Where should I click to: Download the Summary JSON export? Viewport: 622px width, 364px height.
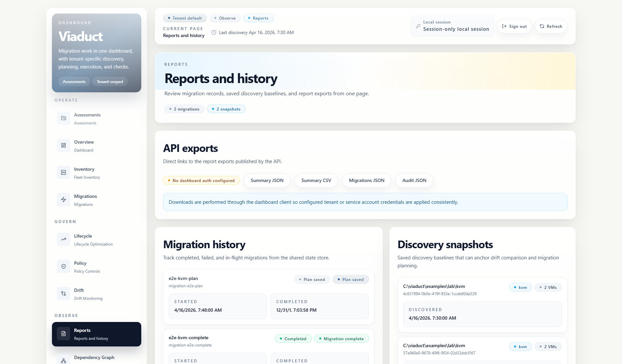(x=267, y=180)
